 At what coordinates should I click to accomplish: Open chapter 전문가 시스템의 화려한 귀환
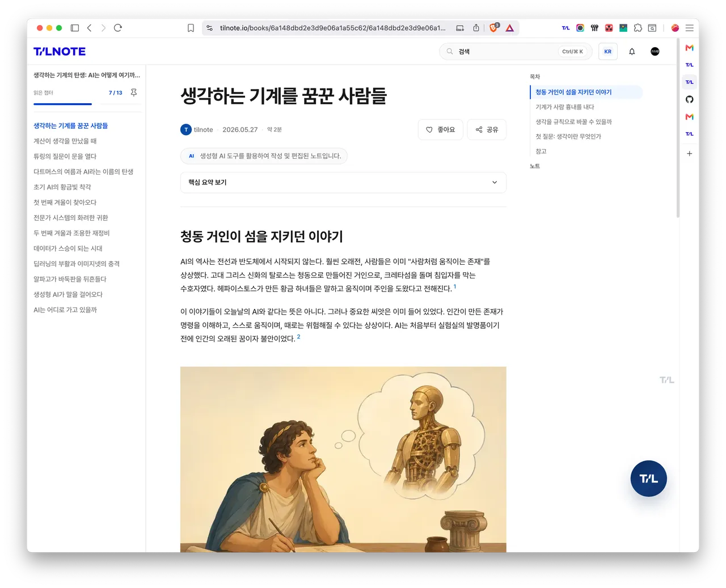(71, 218)
